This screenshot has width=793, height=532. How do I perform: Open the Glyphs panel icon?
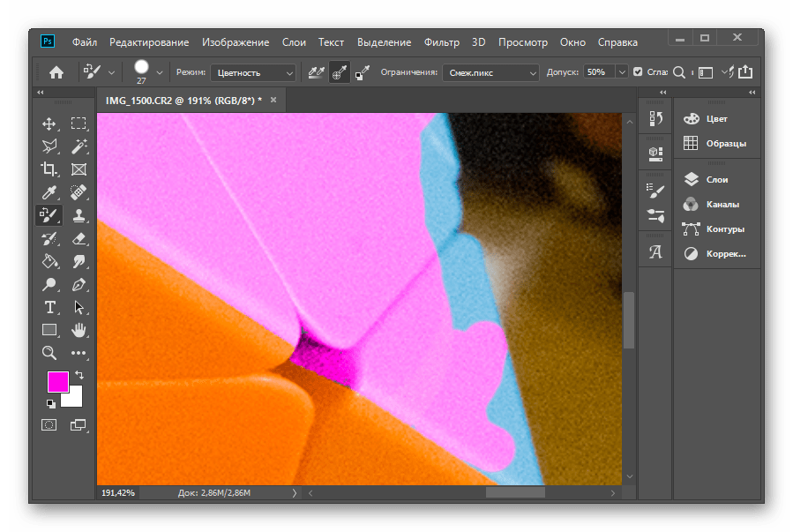click(x=656, y=251)
